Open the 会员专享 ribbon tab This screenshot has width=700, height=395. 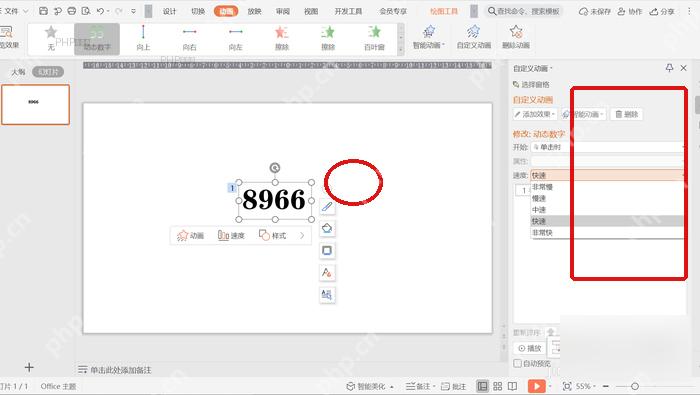click(x=393, y=12)
